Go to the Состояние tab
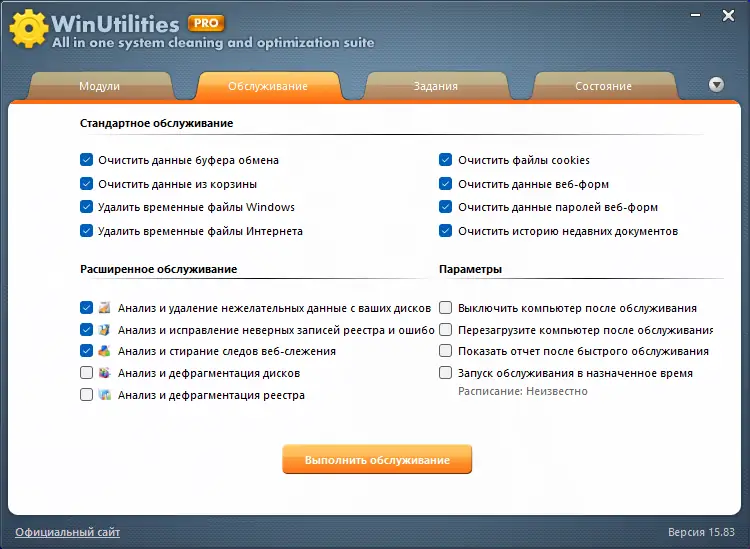This screenshot has height=549, width=750. (604, 86)
